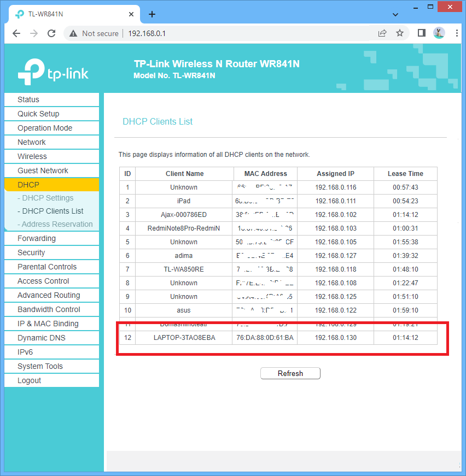Screen dimensions: 466x476
Task: Click lease time 01:59:10
Action: tap(405, 310)
